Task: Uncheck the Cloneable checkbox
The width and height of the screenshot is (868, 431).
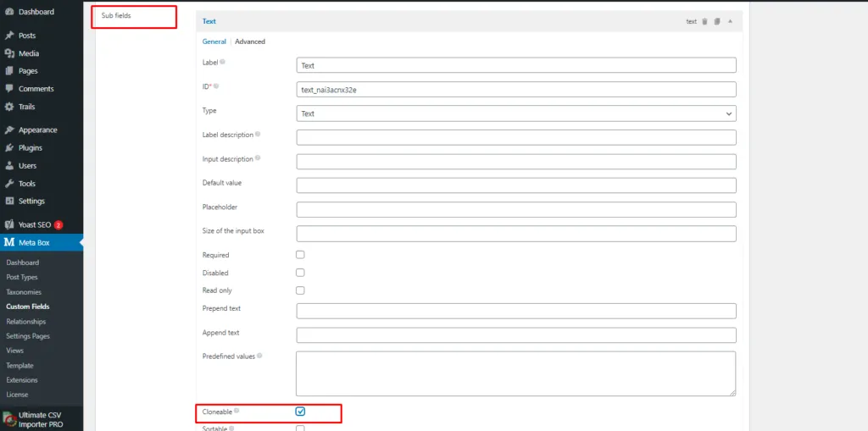Action: [300, 412]
